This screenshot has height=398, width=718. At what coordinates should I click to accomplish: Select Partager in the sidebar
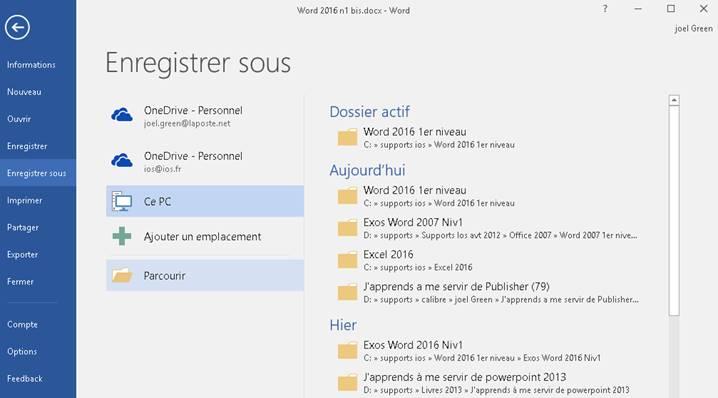pos(23,228)
